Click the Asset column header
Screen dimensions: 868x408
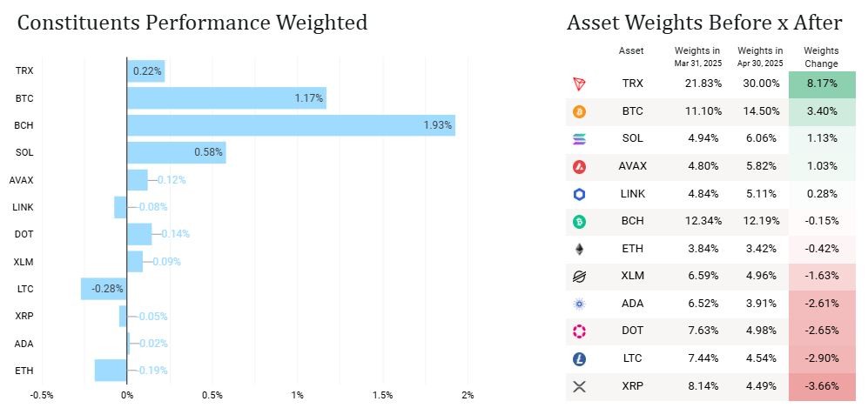[631, 51]
